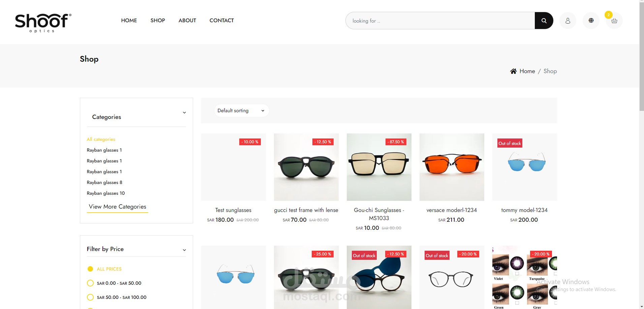This screenshot has width=644, height=309.
Task: Click the Shoof optics logo
Action: click(x=43, y=23)
